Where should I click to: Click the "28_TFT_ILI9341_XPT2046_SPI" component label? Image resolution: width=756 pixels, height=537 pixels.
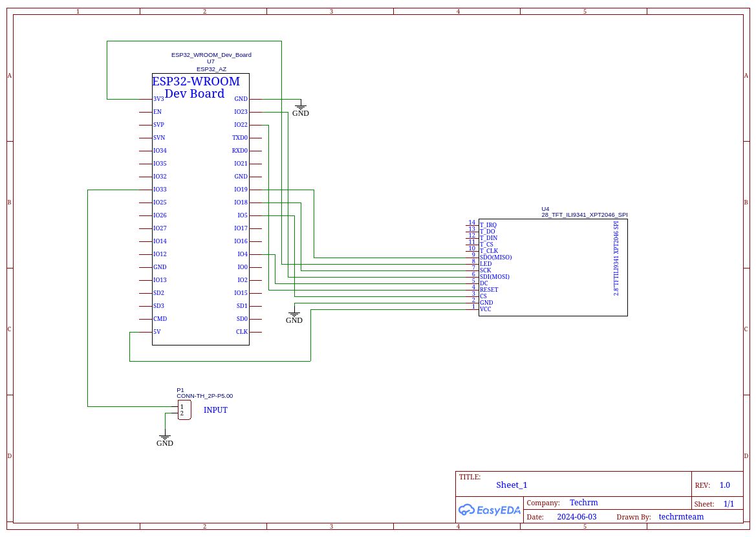coord(585,215)
